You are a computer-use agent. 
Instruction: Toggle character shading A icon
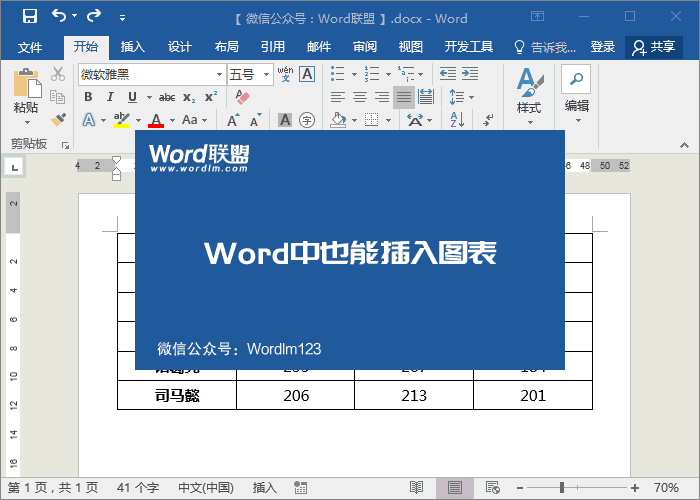tap(285, 120)
